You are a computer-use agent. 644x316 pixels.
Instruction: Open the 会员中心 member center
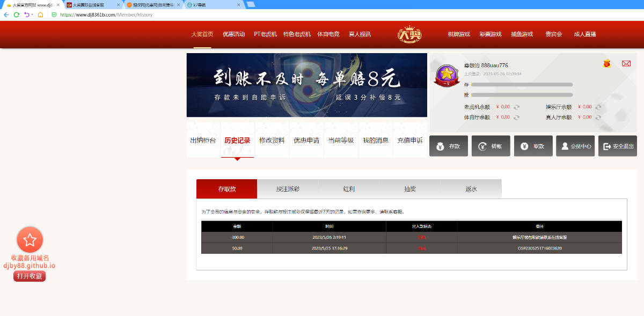575,145
